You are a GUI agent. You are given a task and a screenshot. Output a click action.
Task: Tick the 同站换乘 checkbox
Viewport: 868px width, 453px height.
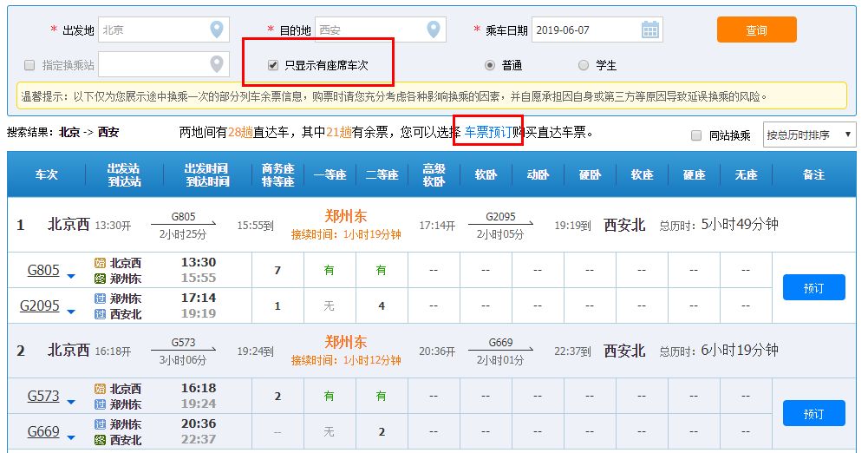(x=695, y=135)
